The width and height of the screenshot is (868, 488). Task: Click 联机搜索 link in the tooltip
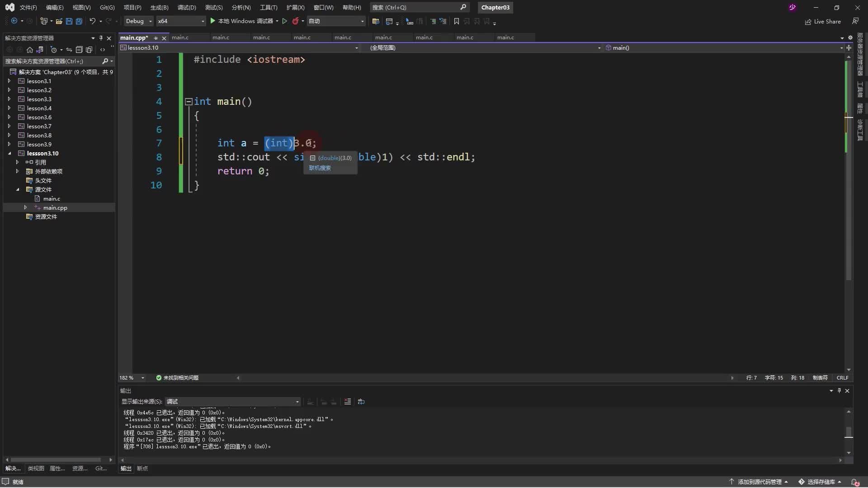[320, 168]
